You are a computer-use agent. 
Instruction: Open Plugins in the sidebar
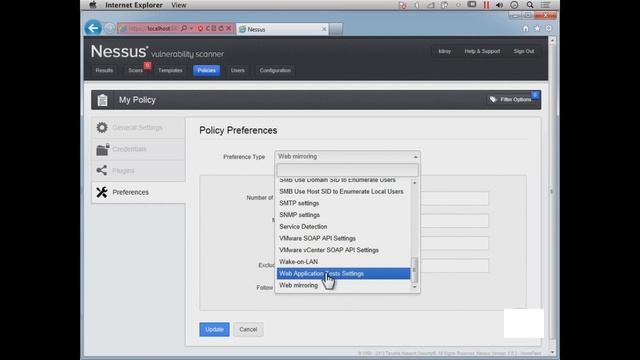pos(138,171)
